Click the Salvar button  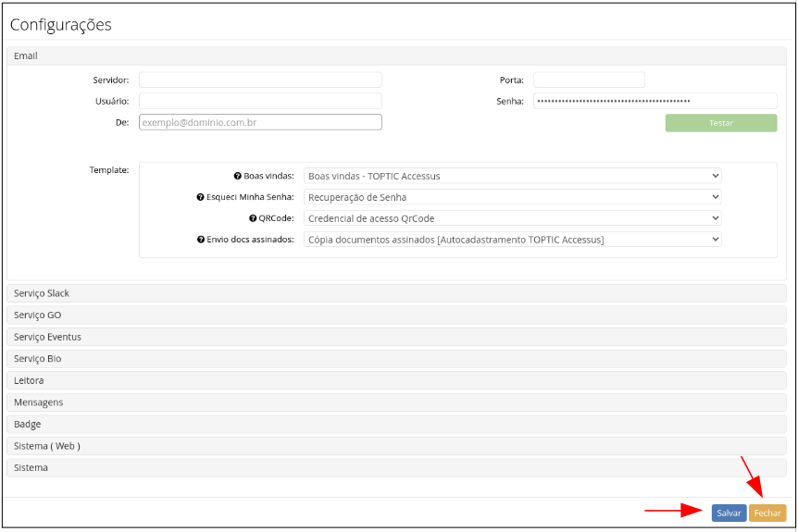click(729, 513)
